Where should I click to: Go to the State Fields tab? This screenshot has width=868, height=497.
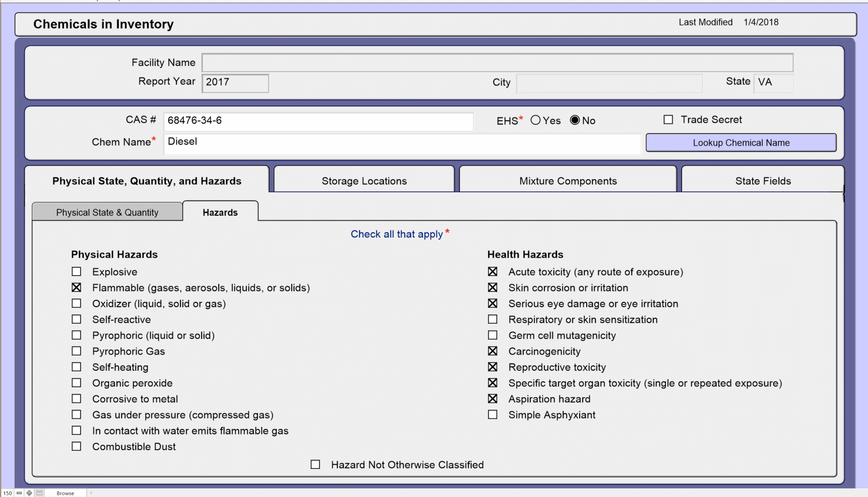click(x=763, y=181)
